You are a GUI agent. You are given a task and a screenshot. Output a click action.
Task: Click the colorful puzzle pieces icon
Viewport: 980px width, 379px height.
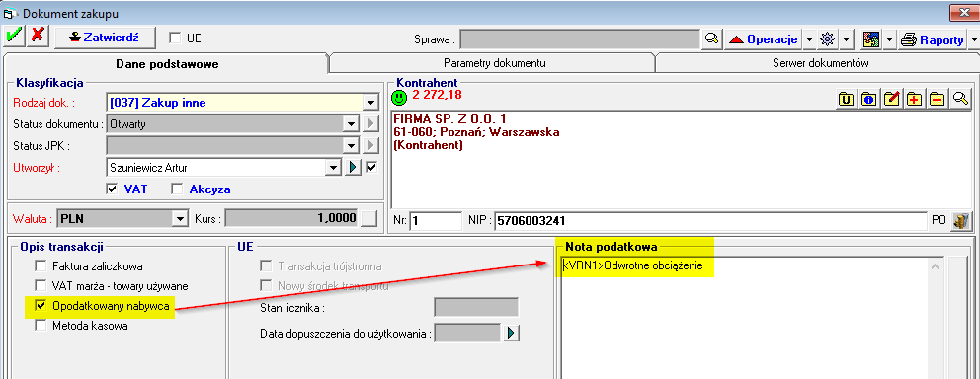871,39
